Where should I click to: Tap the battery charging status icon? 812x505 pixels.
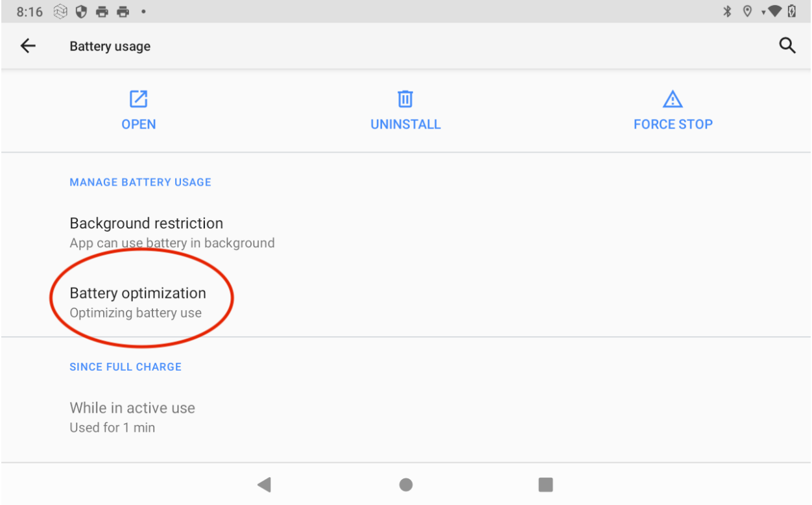(792, 11)
